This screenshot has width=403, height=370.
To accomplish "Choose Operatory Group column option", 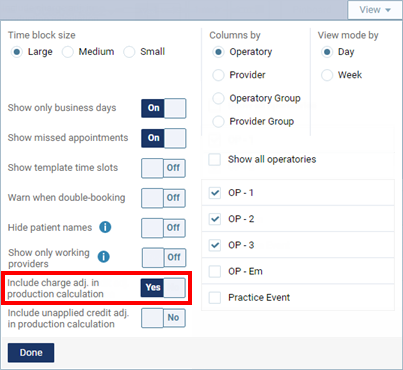I will (218, 98).
